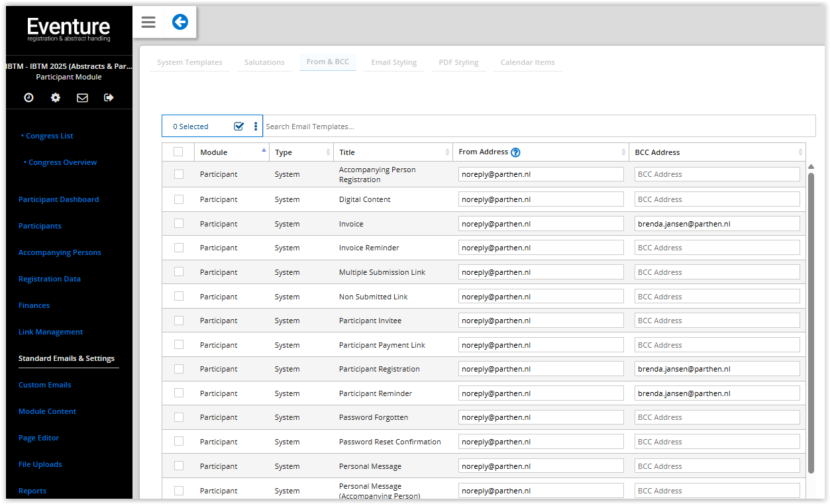The height and width of the screenshot is (504, 830).
Task: Edit From Address for Password Reset Confirmation
Action: (x=541, y=441)
